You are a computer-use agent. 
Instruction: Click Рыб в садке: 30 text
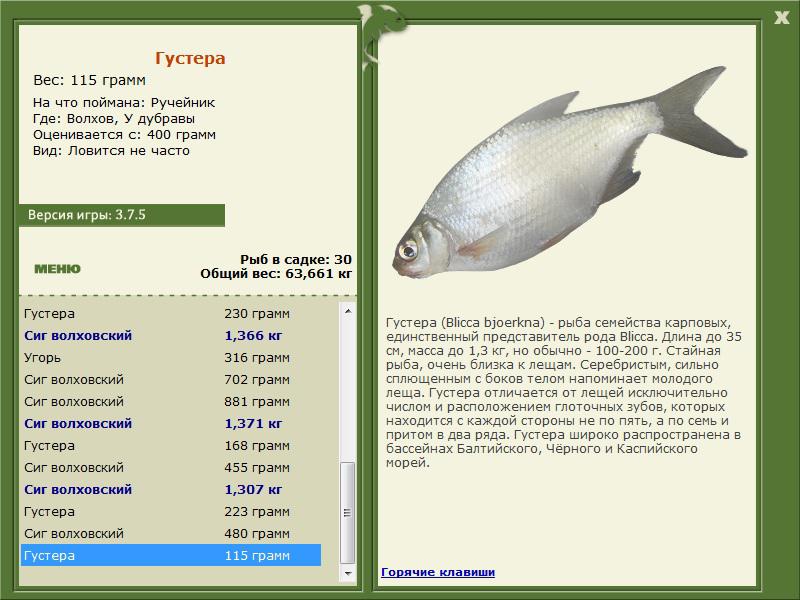coord(296,259)
